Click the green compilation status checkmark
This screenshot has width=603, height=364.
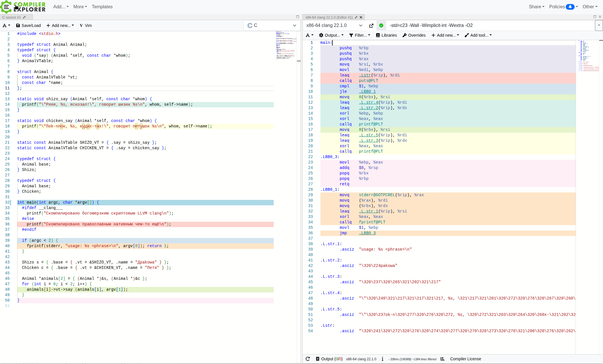381,25
